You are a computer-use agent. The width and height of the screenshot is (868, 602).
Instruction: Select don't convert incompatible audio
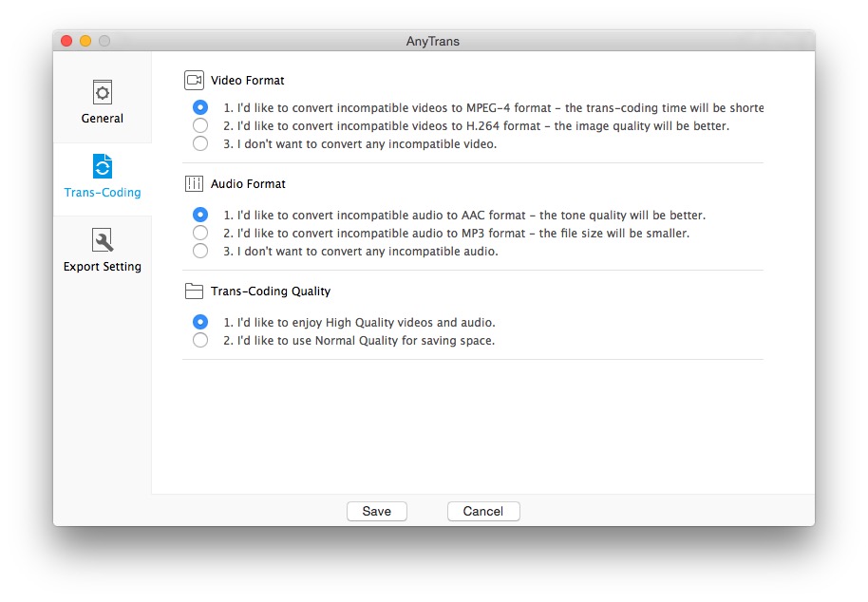[x=200, y=251]
